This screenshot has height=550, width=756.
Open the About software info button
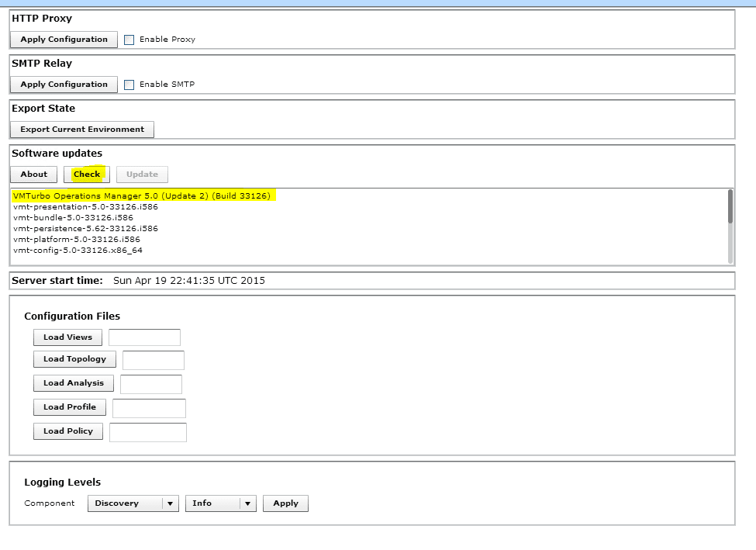34,175
